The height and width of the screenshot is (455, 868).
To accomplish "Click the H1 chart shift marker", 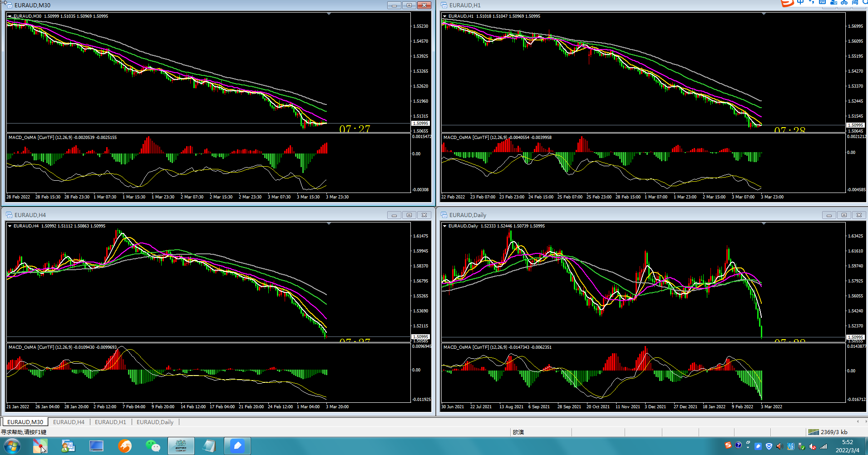I will pyautogui.click(x=764, y=14).
